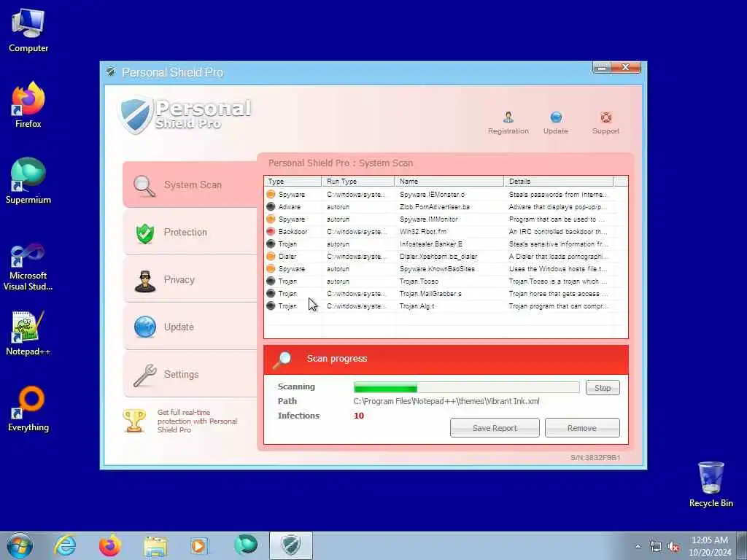
Task: Open the Privacy tab
Action: click(x=190, y=279)
